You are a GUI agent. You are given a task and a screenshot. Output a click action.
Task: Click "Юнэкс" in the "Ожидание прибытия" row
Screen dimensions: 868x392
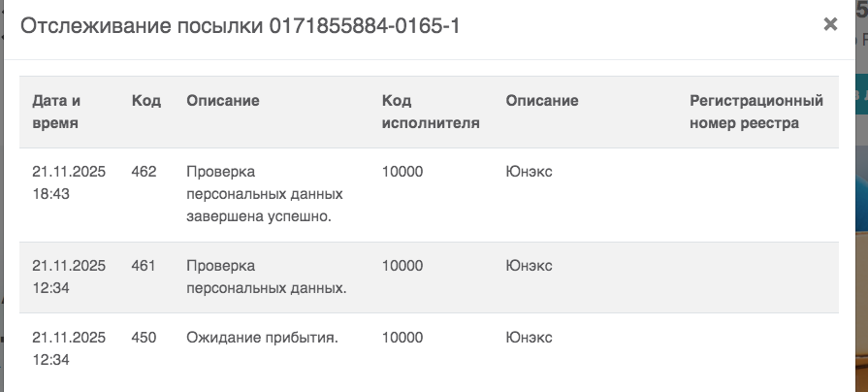click(x=529, y=338)
